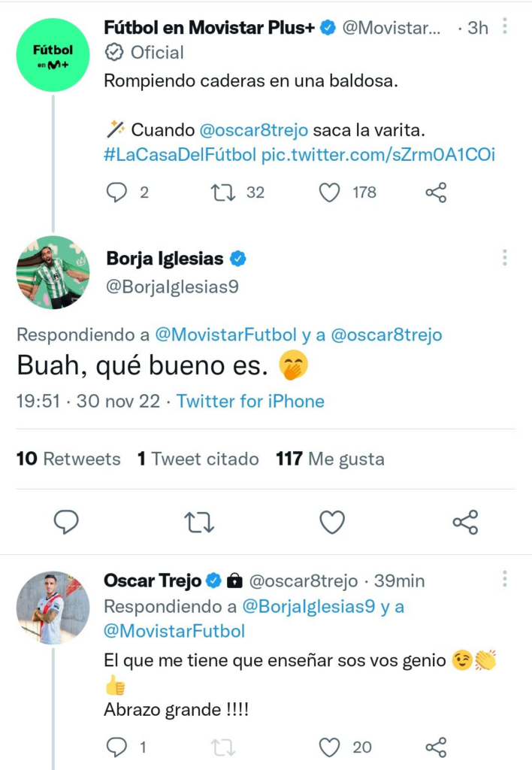
Task: Open more options on Movistar tweet
Action: (505, 27)
